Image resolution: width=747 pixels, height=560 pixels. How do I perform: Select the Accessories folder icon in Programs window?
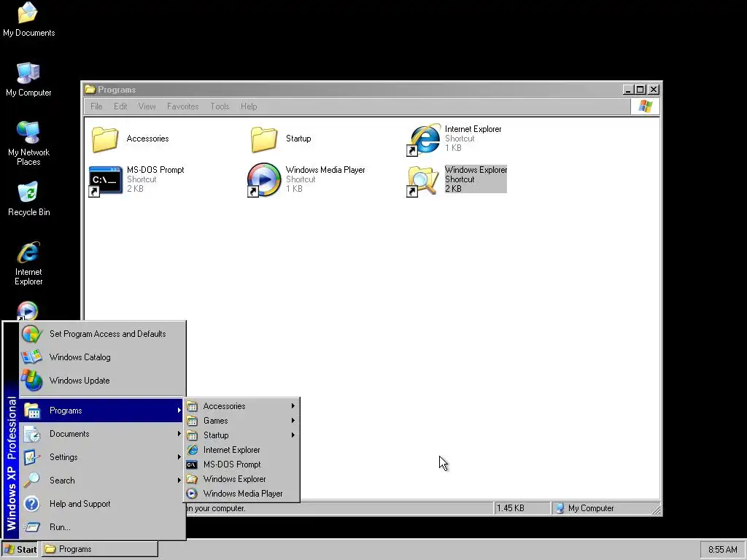105,139
